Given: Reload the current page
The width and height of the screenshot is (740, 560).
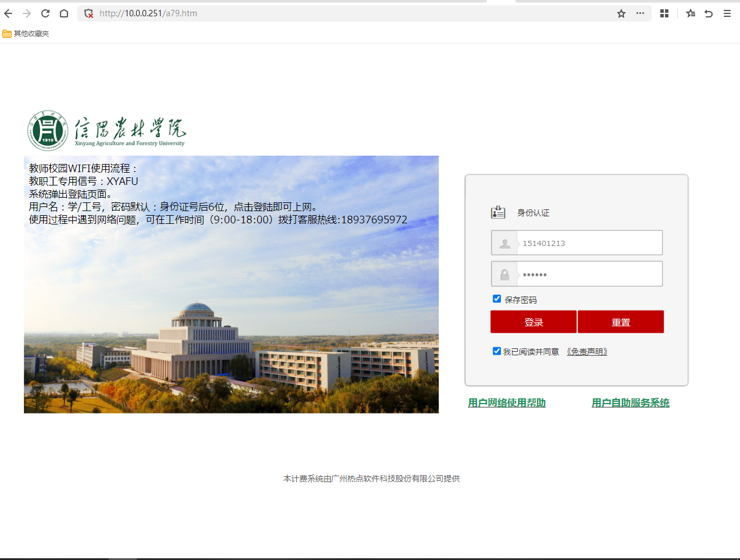Looking at the screenshot, I should pyautogui.click(x=45, y=13).
